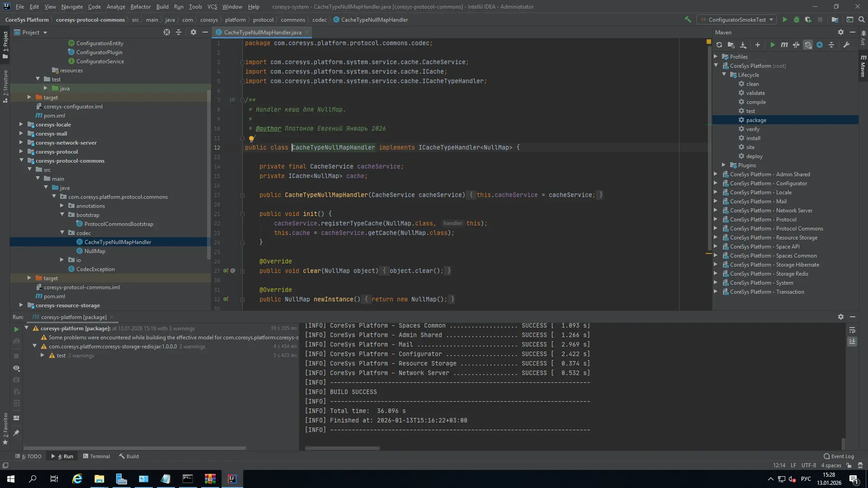The width and height of the screenshot is (868, 488).
Task: Reimport all Maven projects
Action: click(719, 45)
